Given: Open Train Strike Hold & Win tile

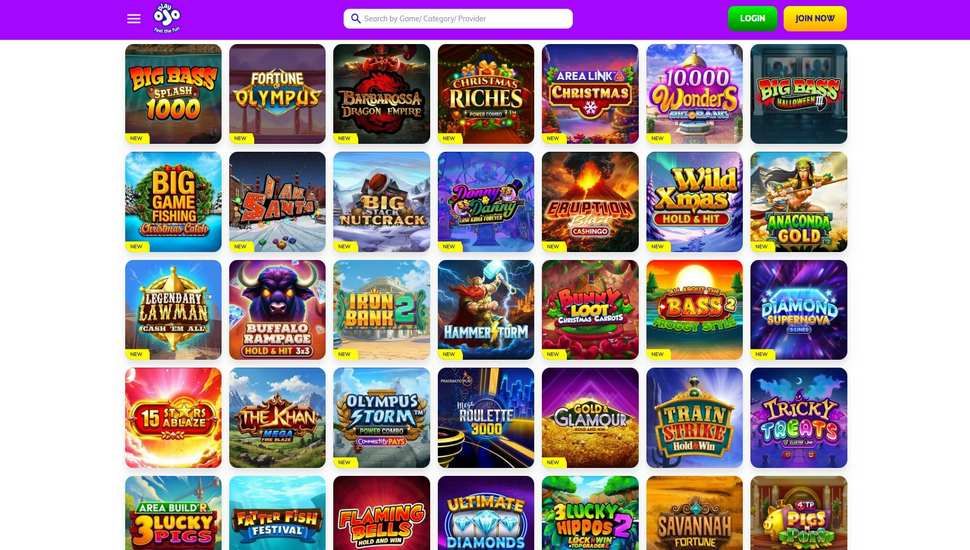Looking at the screenshot, I should (694, 418).
